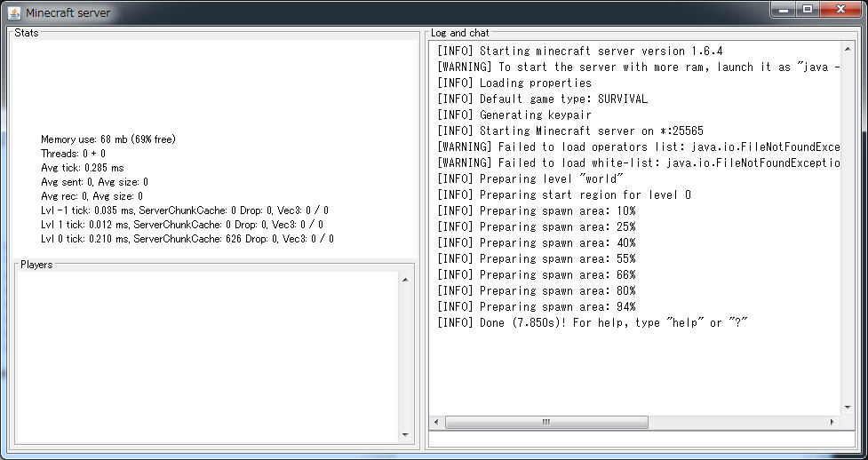Click the 'Stats' panel label

pyautogui.click(x=27, y=33)
